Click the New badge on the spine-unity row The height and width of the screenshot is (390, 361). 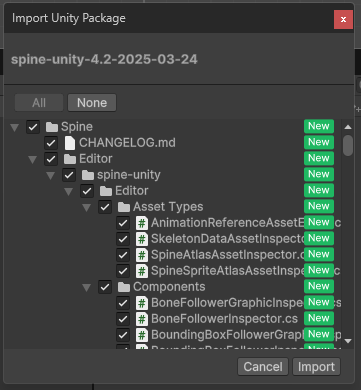tap(319, 174)
